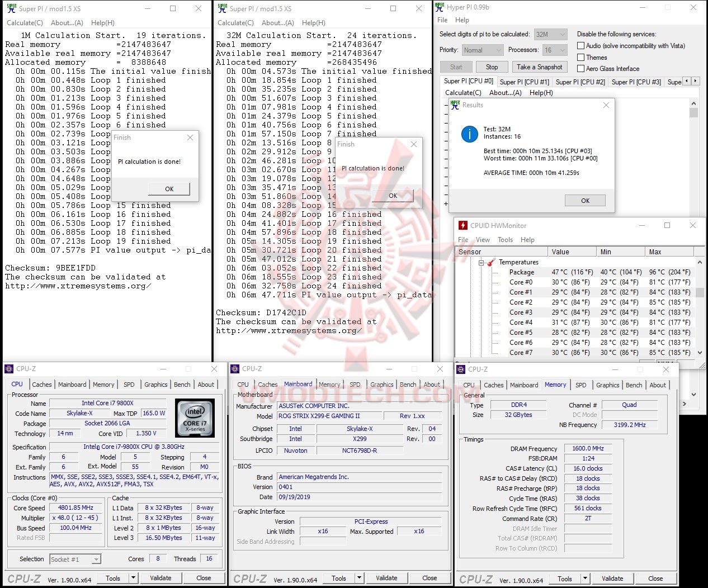Toggle the Themes checkbox
Screen dimensions: 708x588
(581, 58)
